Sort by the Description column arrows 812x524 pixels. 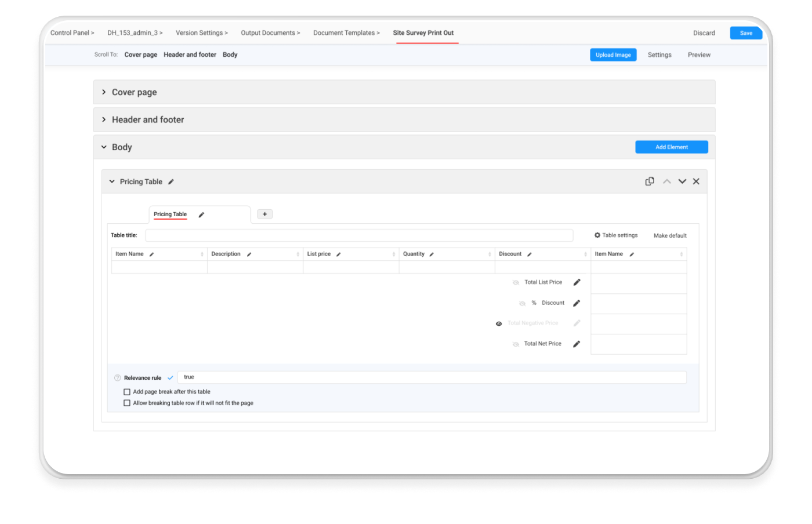(x=298, y=254)
